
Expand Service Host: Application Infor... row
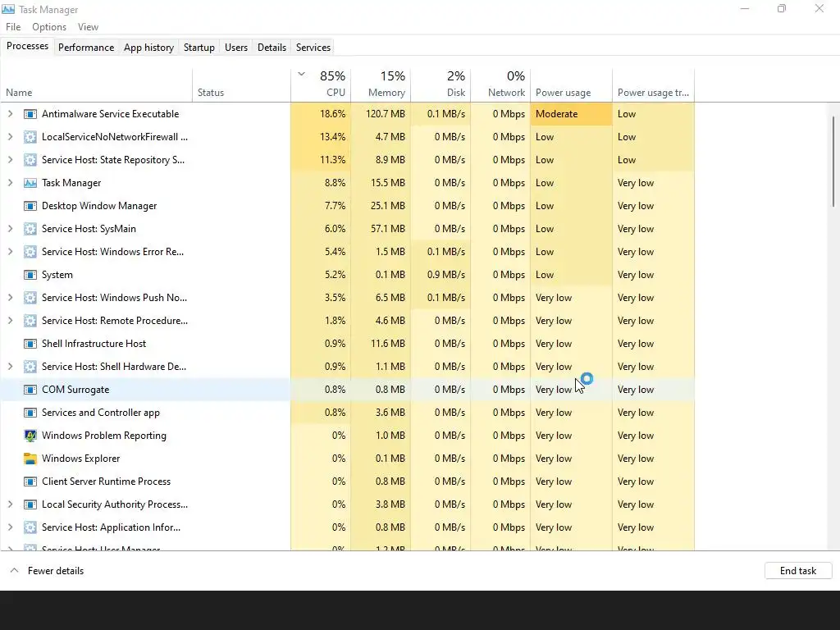point(10,527)
